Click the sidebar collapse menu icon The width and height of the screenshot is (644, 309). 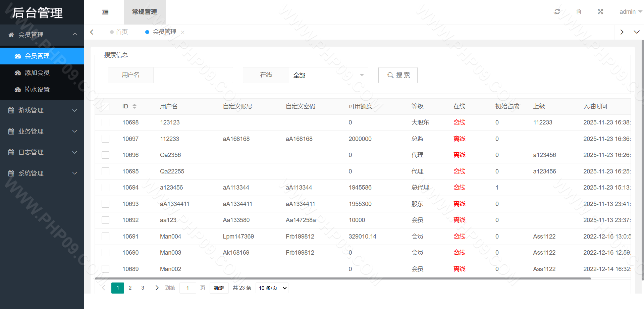105,12
